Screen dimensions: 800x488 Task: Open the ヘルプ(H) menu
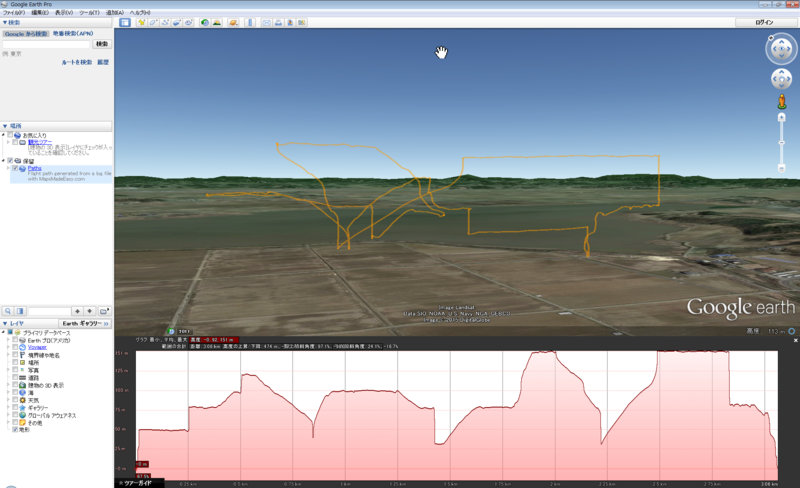[x=140, y=12]
